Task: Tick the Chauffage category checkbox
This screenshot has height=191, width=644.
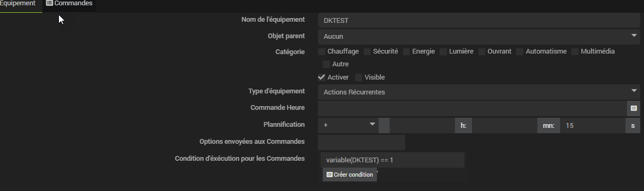Action: click(322, 51)
